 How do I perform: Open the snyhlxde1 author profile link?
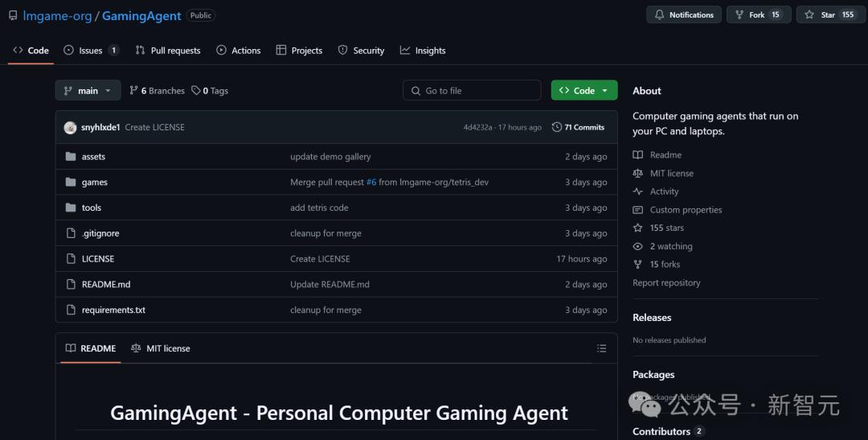[x=100, y=127]
